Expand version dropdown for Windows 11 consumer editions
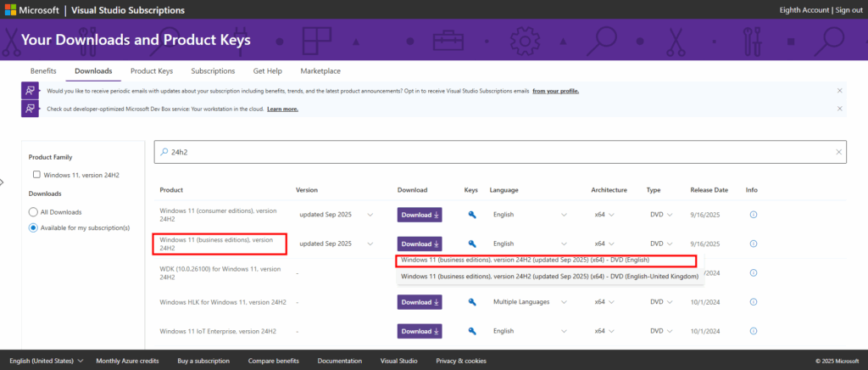The width and height of the screenshot is (868, 370). point(369,215)
